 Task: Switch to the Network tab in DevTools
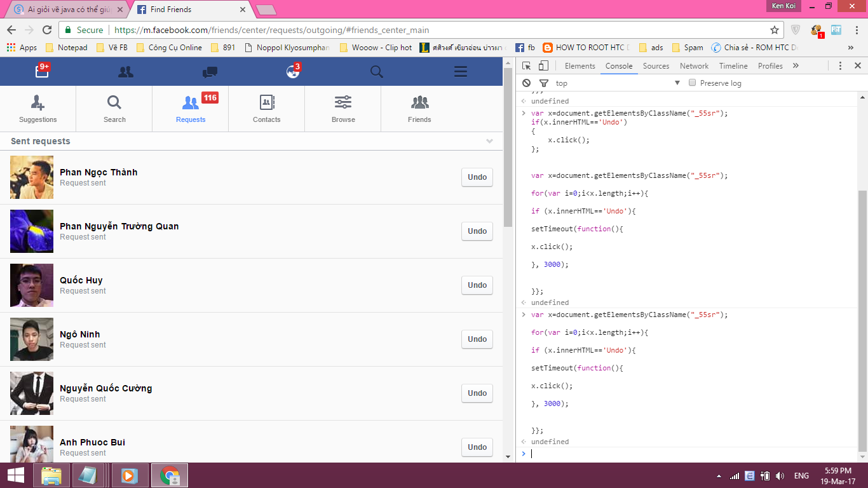point(694,66)
